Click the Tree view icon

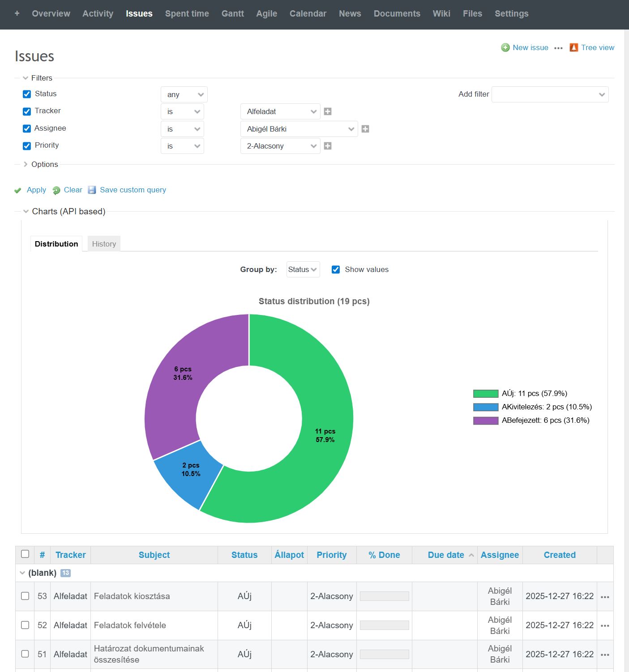(x=573, y=47)
